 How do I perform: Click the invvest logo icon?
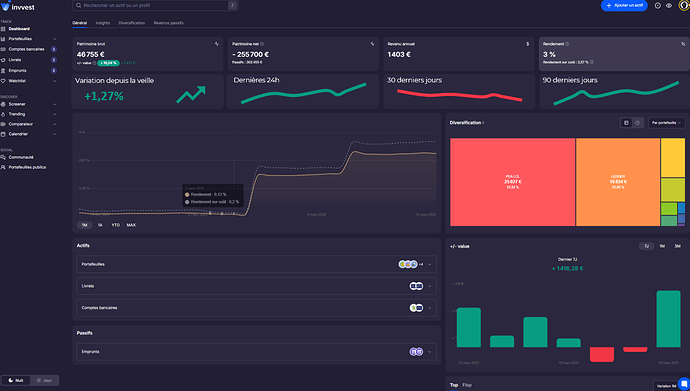pyautogui.click(x=5, y=6)
